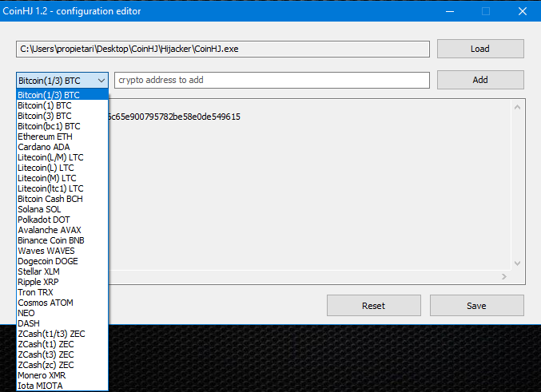Choose ZCash(zc) ZEC option
Viewport: 541px width, 392px height.
point(62,365)
